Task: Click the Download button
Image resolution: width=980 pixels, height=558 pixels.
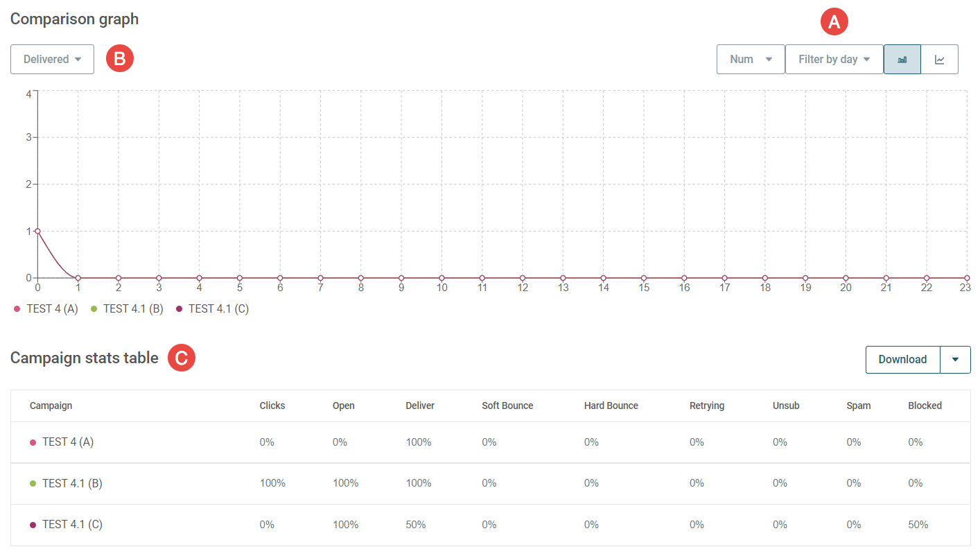Action: [x=902, y=360]
